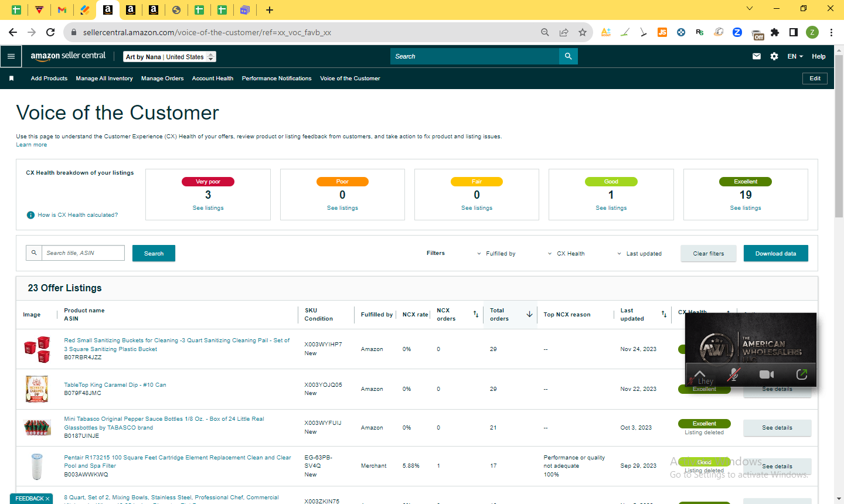Screen dimensions: 844x504
Task: Expand the meeting overlay up-chevron
Action: pos(700,373)
